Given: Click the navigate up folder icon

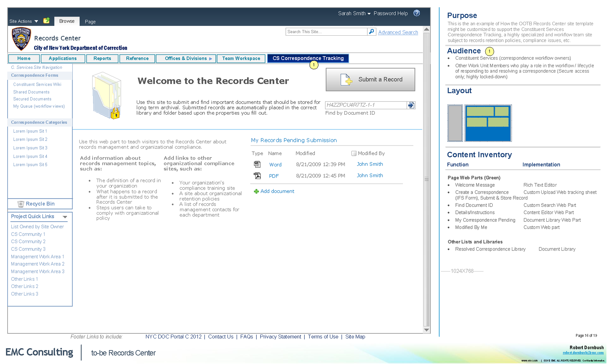Looking at the screenshot, I should 46,21.
